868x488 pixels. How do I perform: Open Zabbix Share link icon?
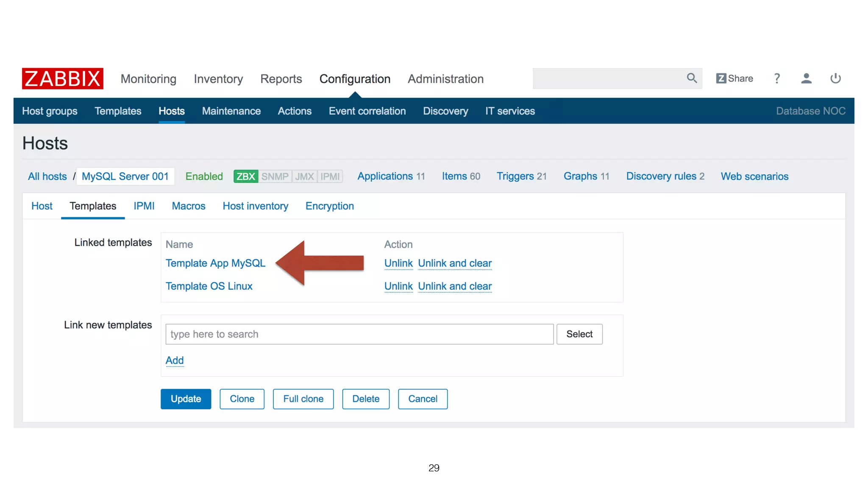tap(734, 78)
